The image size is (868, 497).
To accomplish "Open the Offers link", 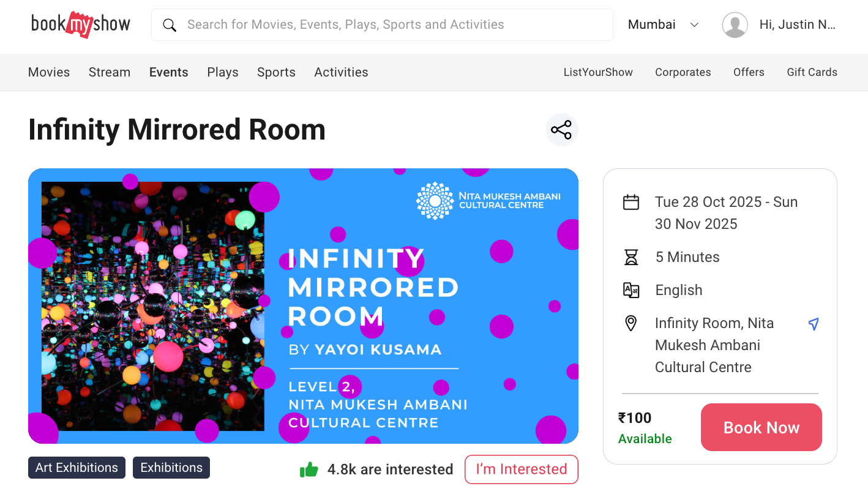I will pyautogui.click(x=749, y=72).
